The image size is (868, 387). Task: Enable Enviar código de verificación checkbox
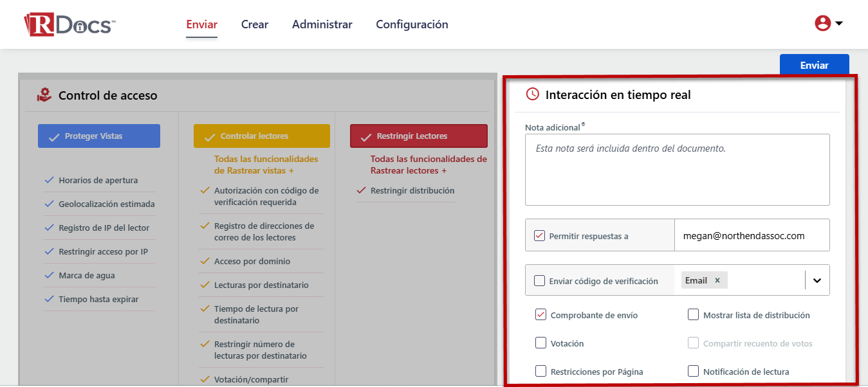pyautogui.click(x=539, y=280)
